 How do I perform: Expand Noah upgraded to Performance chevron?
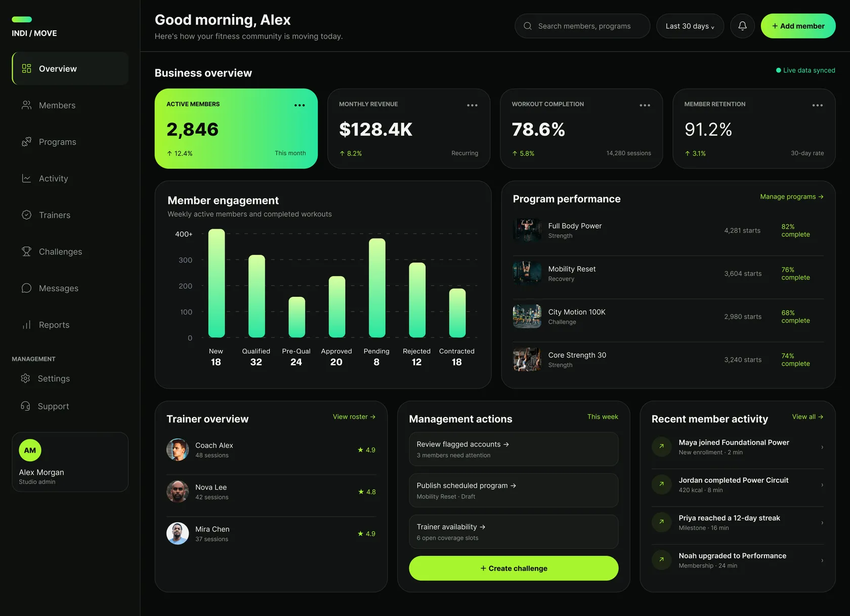point(822,560)
